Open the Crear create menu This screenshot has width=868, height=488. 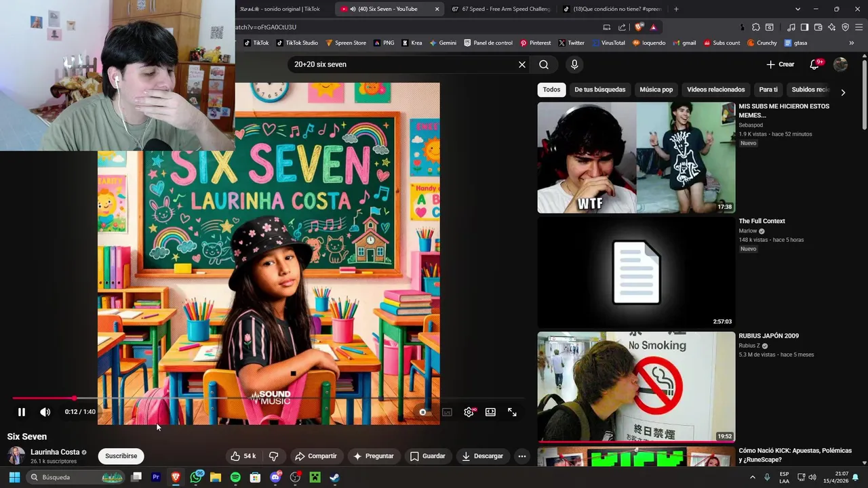coord(781,64)
